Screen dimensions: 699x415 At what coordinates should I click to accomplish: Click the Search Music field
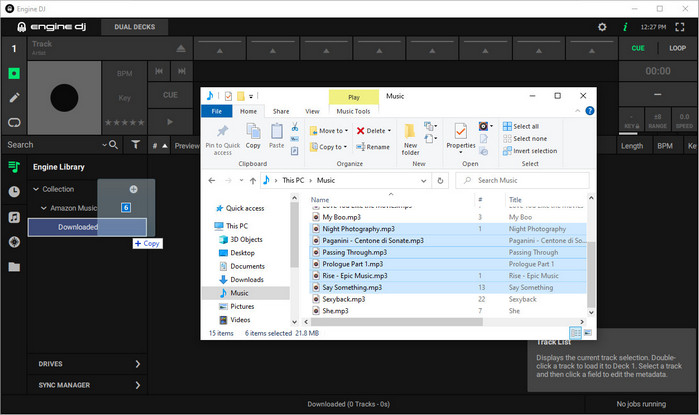coord(522,181)
